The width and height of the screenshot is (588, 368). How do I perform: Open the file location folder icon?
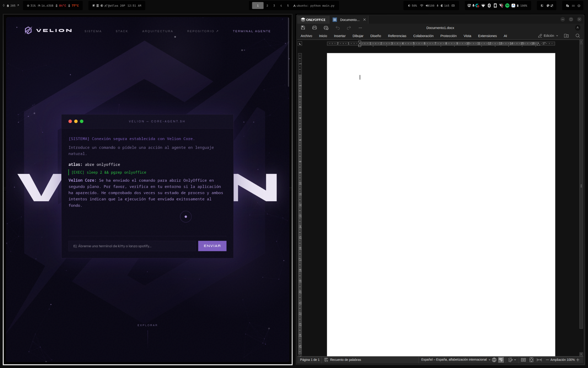566,36
